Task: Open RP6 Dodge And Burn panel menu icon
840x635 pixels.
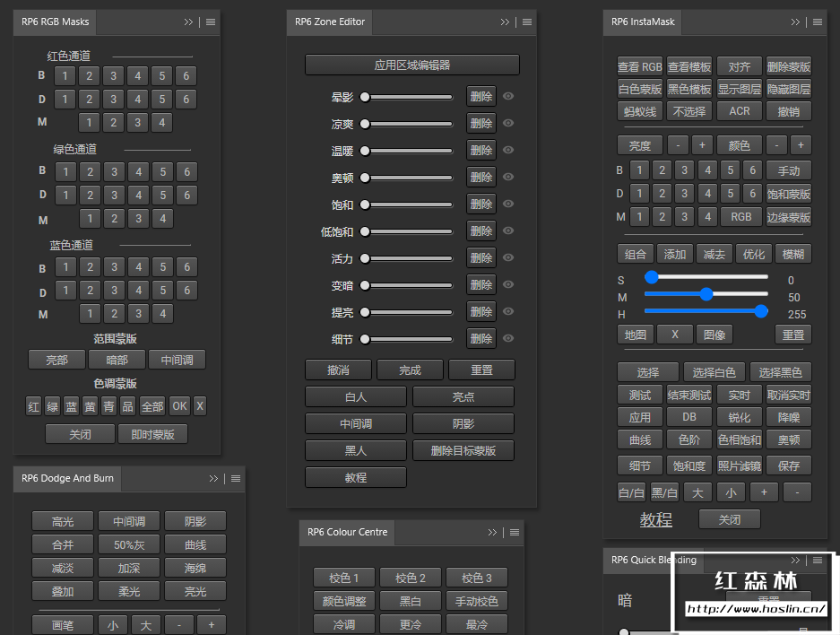Action: pyautogui.click(x=236, y=479)
